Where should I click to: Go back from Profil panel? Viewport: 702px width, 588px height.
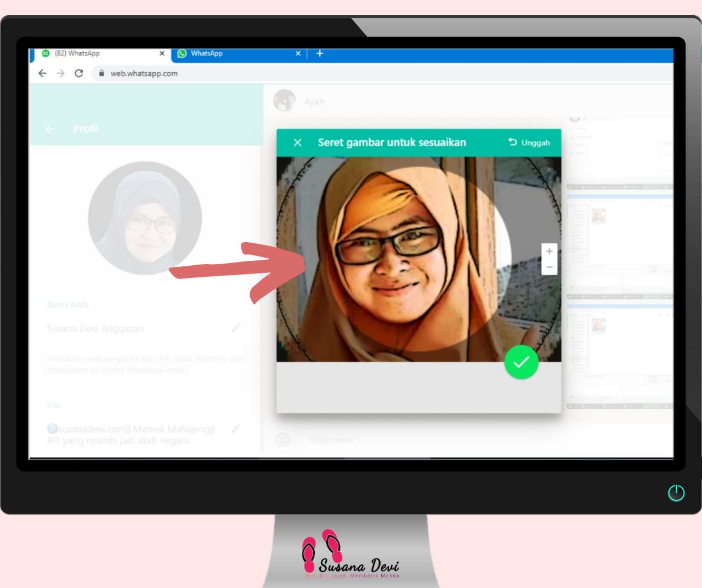point(50,129)
